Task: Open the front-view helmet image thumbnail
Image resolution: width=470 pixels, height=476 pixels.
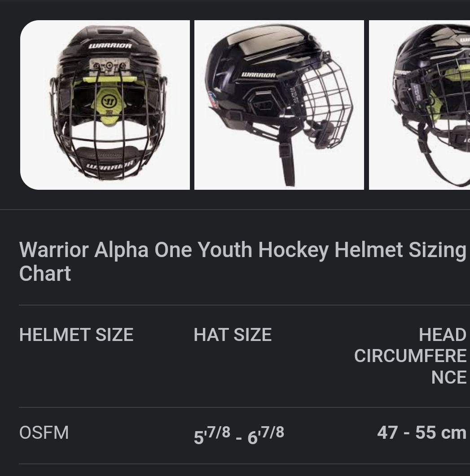Action: coord(105,105)
